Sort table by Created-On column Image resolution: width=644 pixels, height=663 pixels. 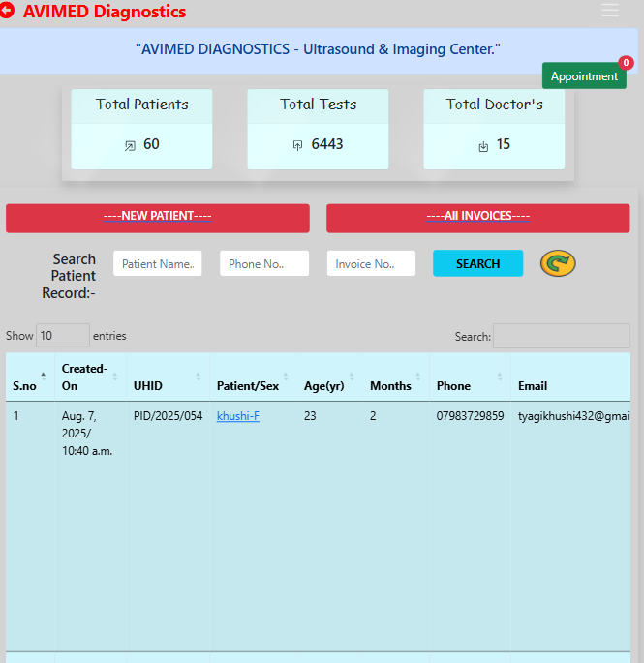point(115,377)
